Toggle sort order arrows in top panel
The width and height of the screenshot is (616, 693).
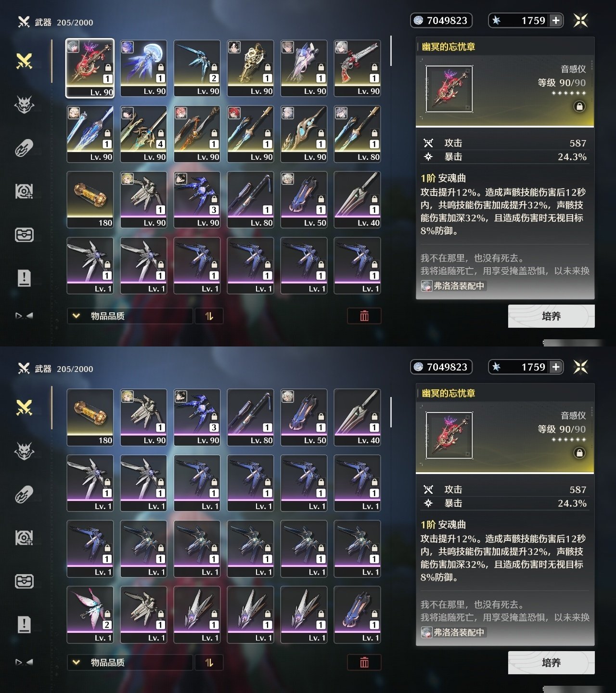pos(209,316)
